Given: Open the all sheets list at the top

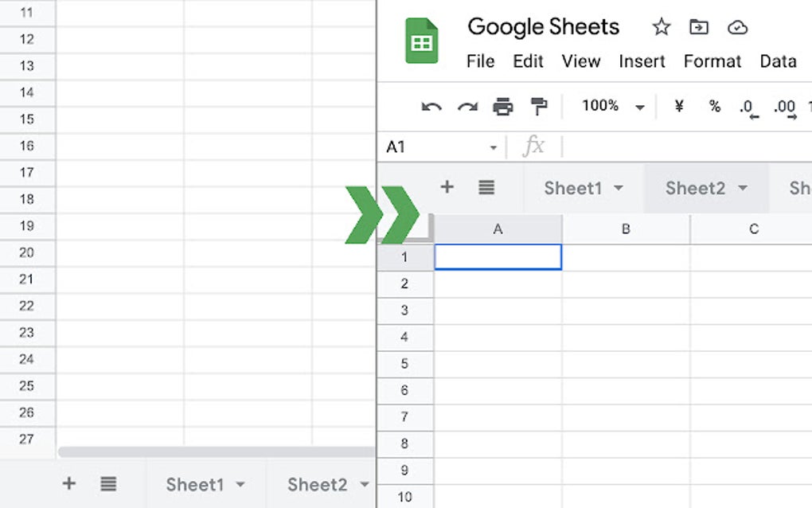Looking at the screenshot, I should coord(486,187).
